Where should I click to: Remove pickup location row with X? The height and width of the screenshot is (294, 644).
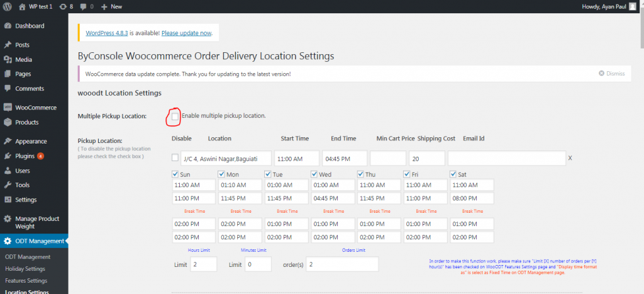[570, 158]
